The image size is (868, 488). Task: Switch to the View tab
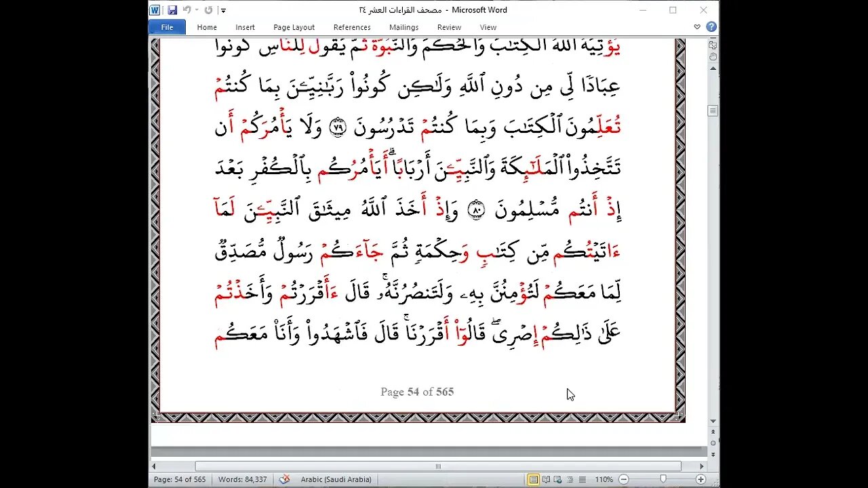click(x=488, y=27)
